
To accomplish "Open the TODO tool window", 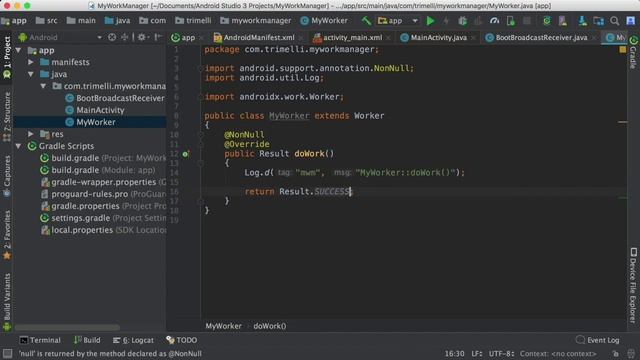I will (x=182, y=340).
